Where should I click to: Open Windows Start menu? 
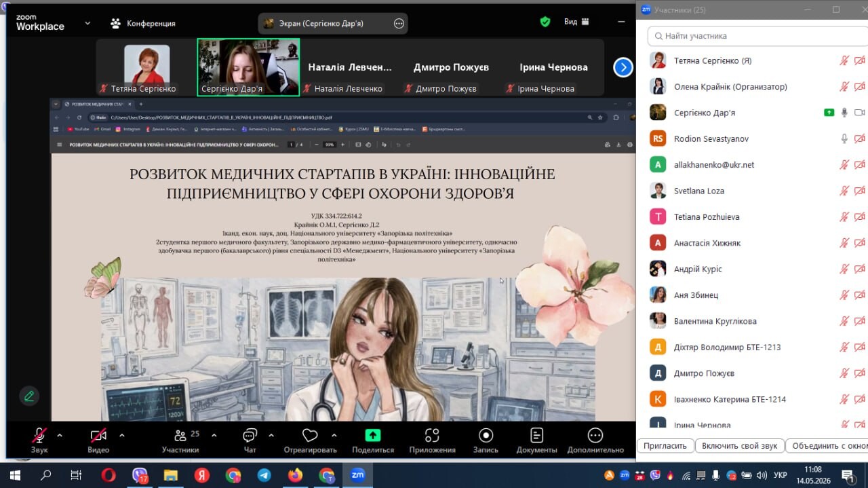(x=15, y=475)
